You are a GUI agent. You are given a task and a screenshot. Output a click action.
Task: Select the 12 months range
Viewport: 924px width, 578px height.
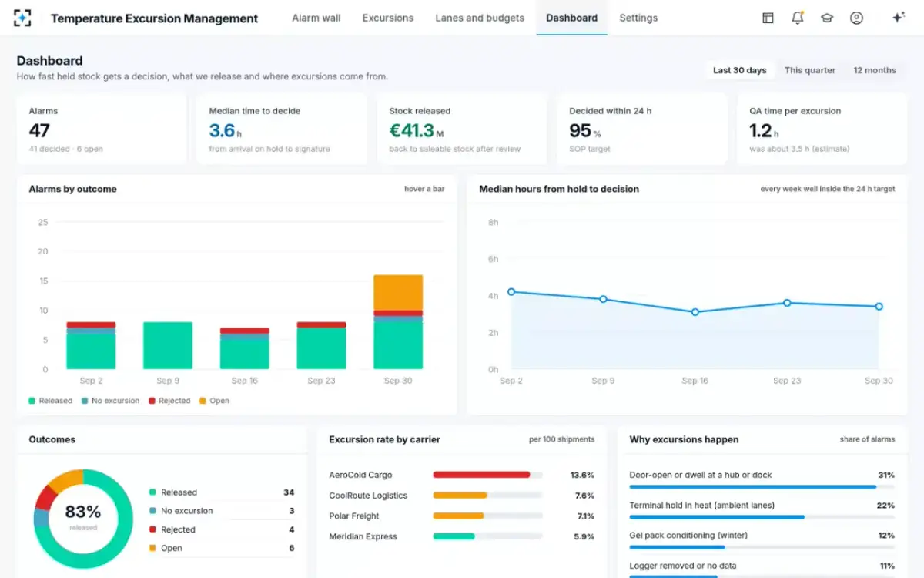(x=875, y=70)
